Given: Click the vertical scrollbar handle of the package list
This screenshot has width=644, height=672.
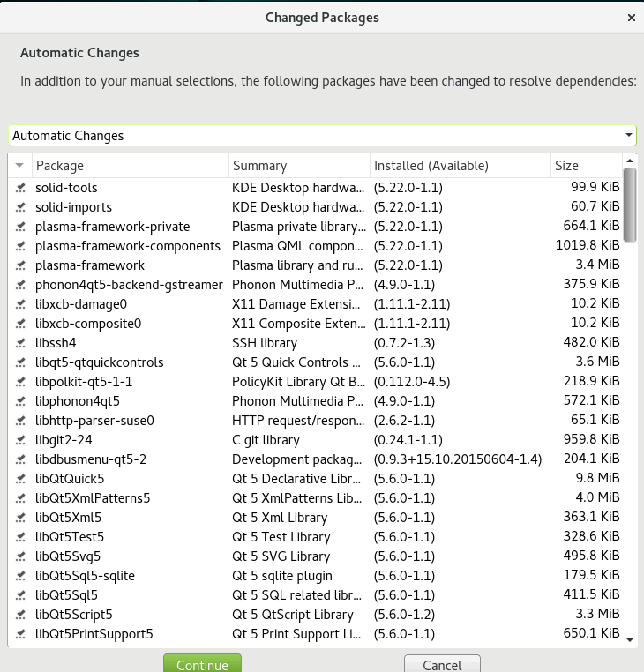Looking at the screenshot, I should (x=629, y=205).
